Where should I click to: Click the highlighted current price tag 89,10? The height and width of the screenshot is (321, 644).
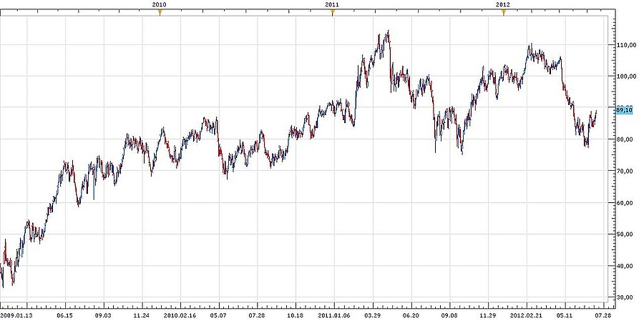click(624, 110)
